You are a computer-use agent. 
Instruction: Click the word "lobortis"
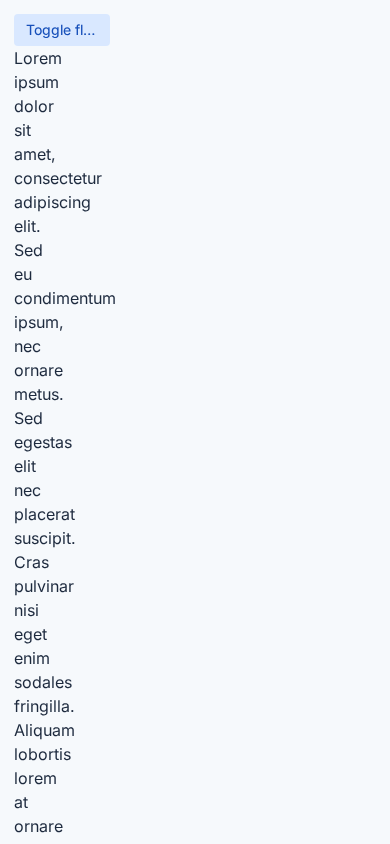click(x=42, y=755)
